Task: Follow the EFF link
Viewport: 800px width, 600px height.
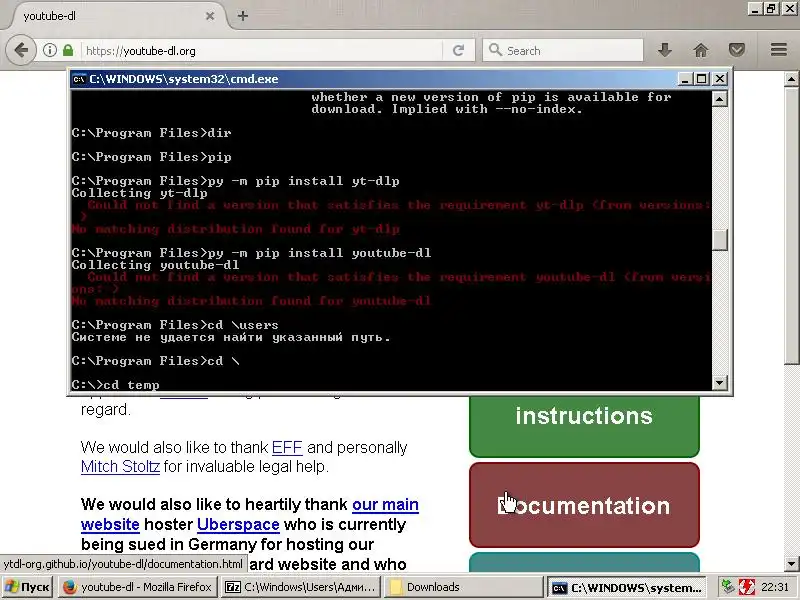Action: point(287,447)
